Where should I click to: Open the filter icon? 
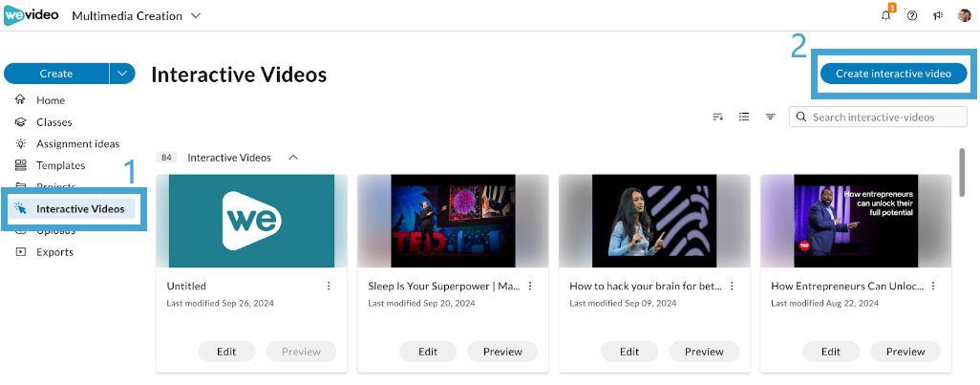(x=770, y=118)
